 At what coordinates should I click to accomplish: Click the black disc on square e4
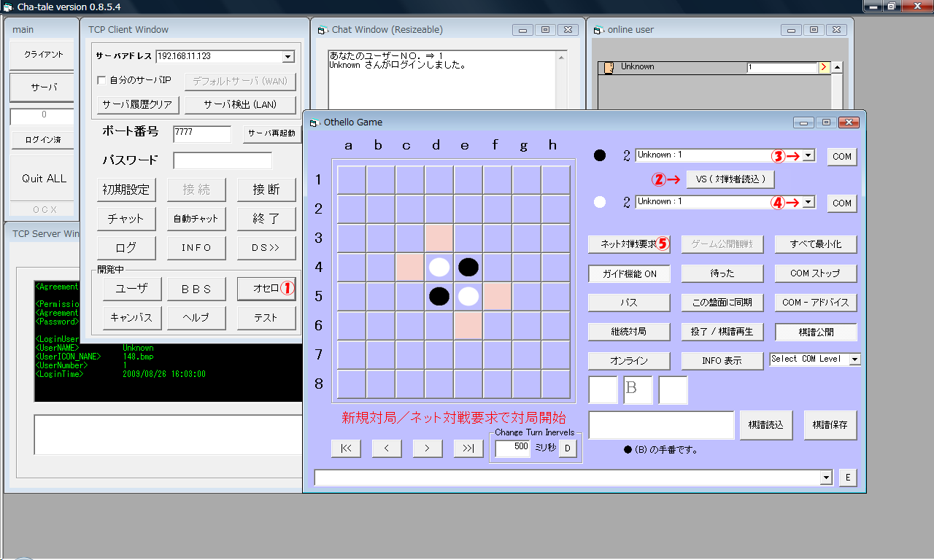468,267
